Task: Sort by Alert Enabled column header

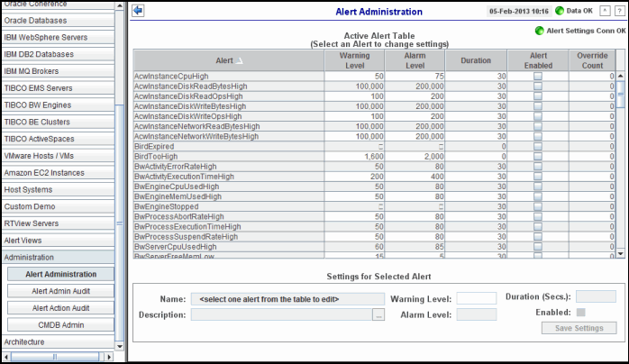Action: tap(538, 60)
